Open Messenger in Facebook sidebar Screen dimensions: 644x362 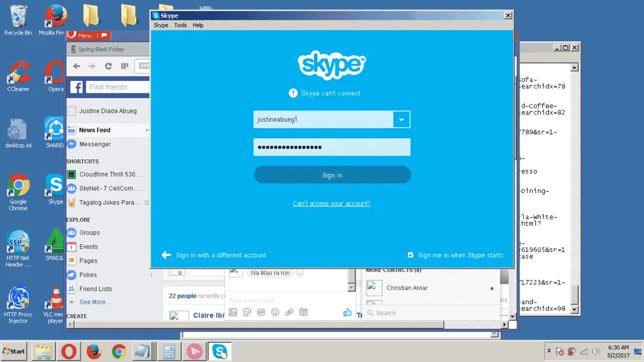point(95,144)
